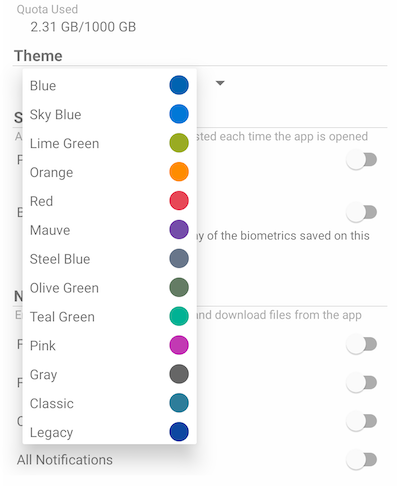Select the Legacy theme entry
The width and height of the screenshot is (400, 486).
tap(109, 432)
